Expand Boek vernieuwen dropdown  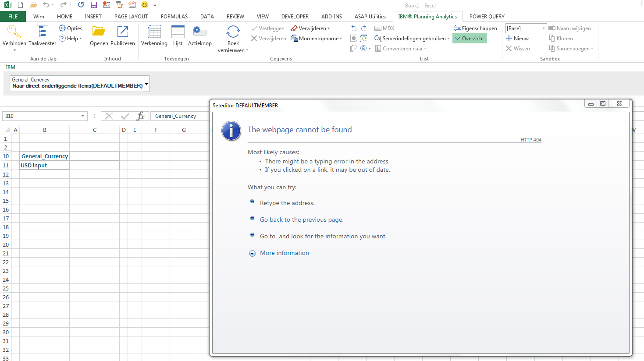click(247, 50)
